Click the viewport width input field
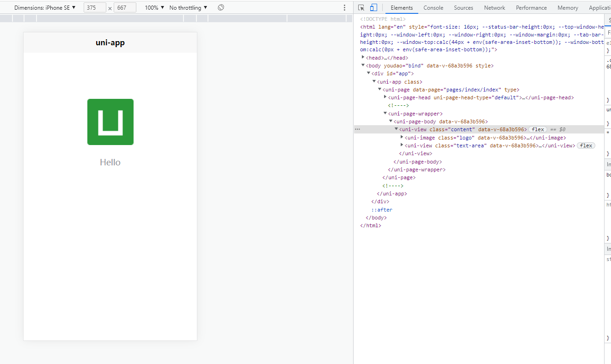This screenshot has width=611, height=364. [95, 8]
